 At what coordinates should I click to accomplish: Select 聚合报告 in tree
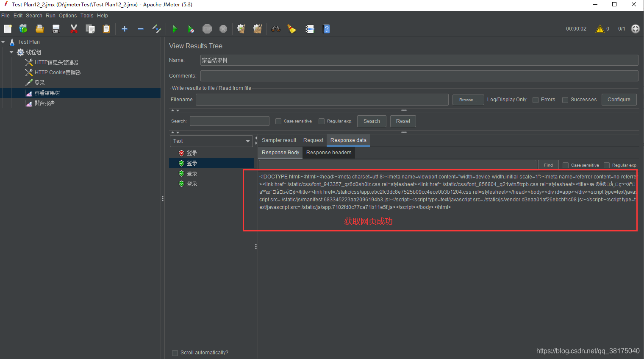coord(44,103)
